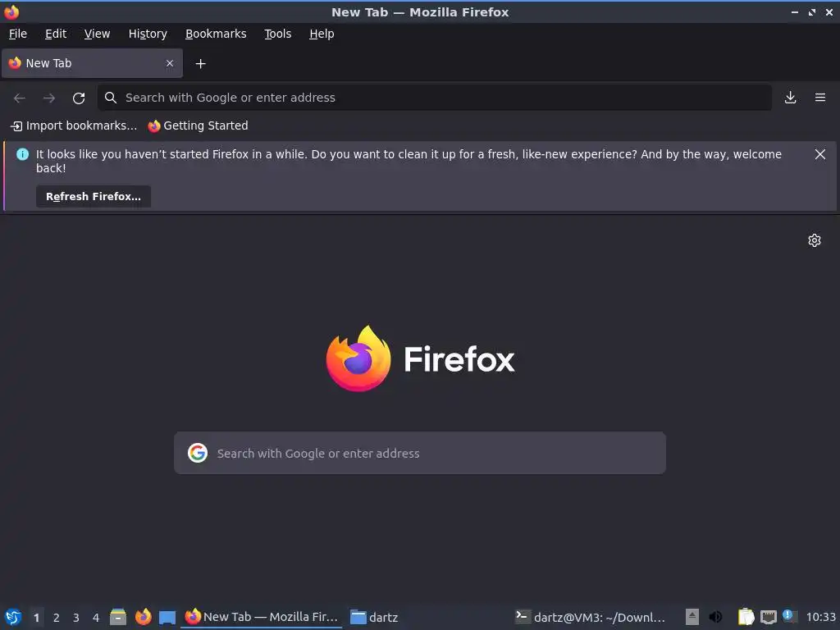Screen dimensions: 840x630
Task: Switch to workspace 3
Action: point(76,618)
